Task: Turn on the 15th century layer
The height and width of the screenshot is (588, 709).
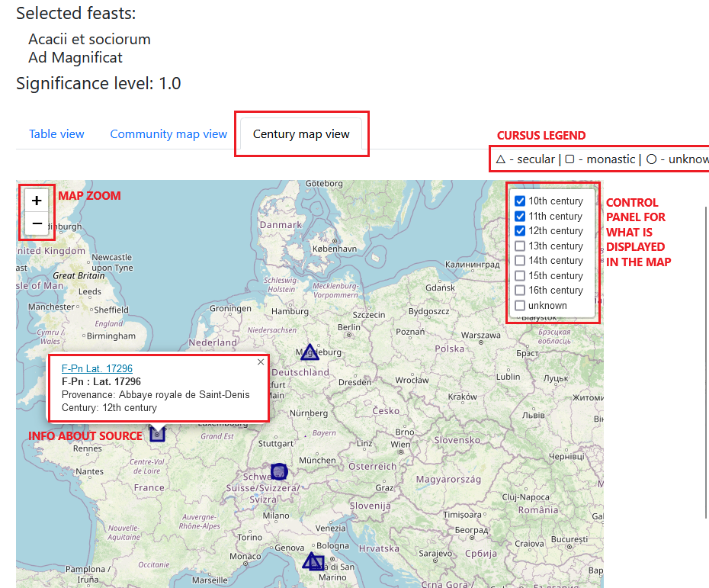Action: 520,276
